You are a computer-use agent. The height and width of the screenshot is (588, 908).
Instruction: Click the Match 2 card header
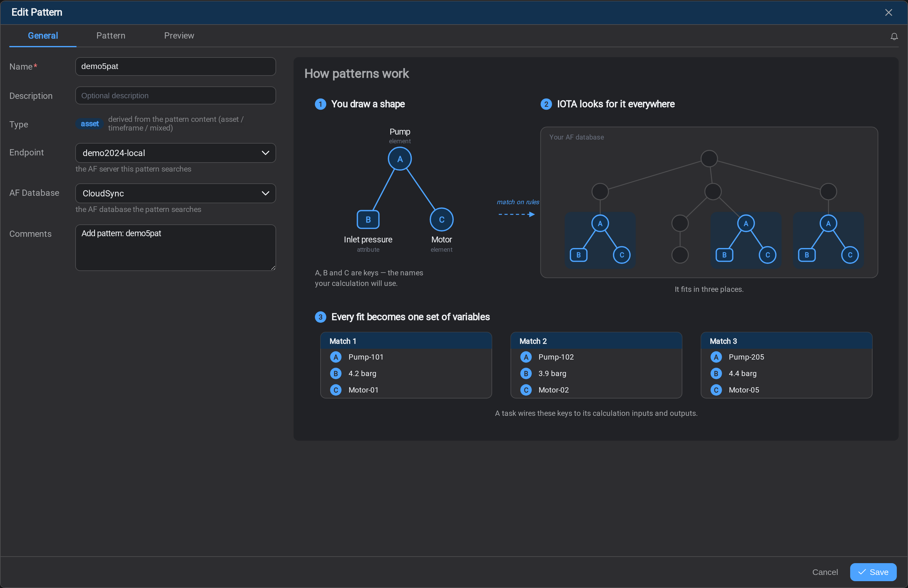coord(596,341)
